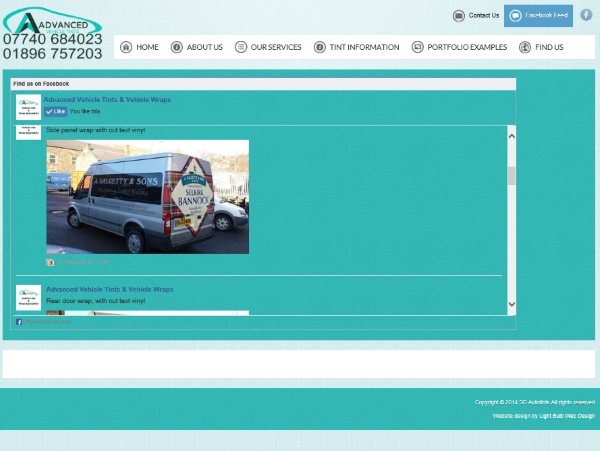Click the home icon beside HOME
Viewport: 600px width, 451px height.
click(x=126, y=47)
